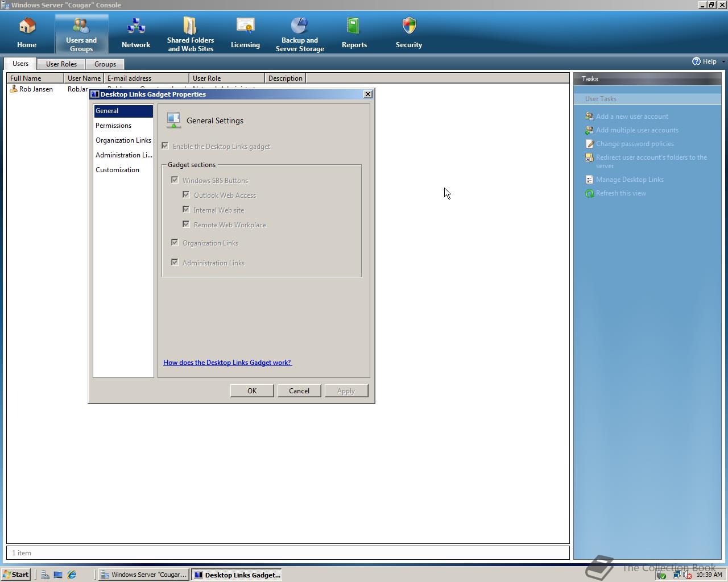
Task: Click Add a new user account link
Action: tap(632, 117)
